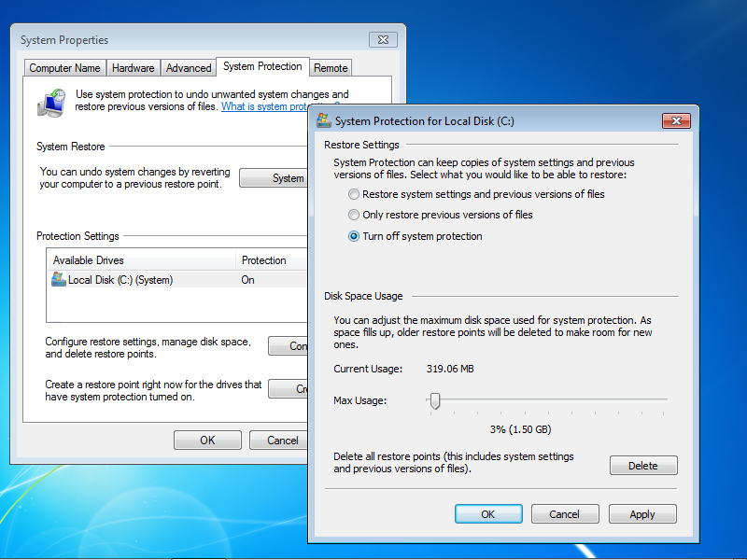Click the Protection column header
The image size is (747, 560).
pyautogui.click(x=272, y=260)
